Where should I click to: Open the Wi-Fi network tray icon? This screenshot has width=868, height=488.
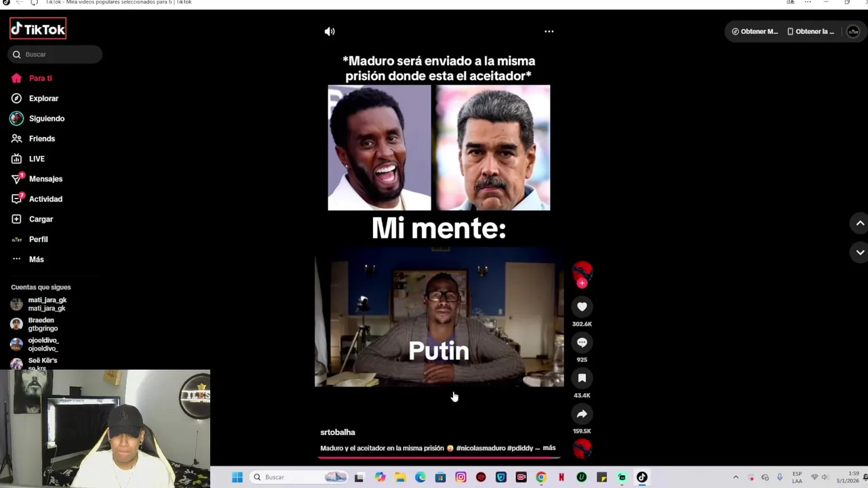point(814,477)
